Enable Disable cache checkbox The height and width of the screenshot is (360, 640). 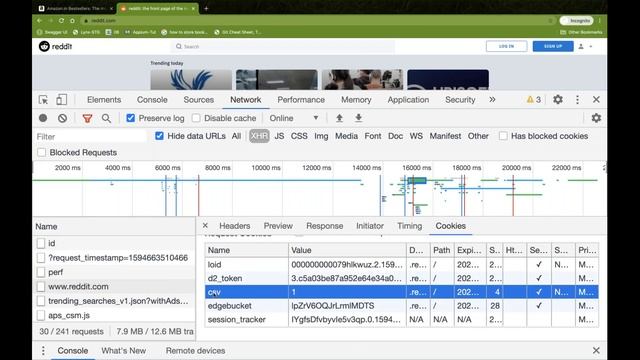(x=196, y=118)
